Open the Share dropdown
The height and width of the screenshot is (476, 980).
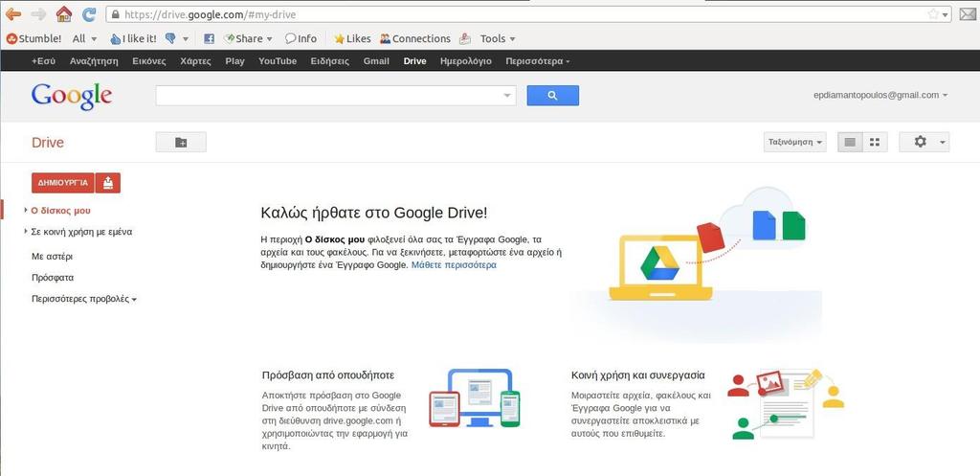(248, 38)
